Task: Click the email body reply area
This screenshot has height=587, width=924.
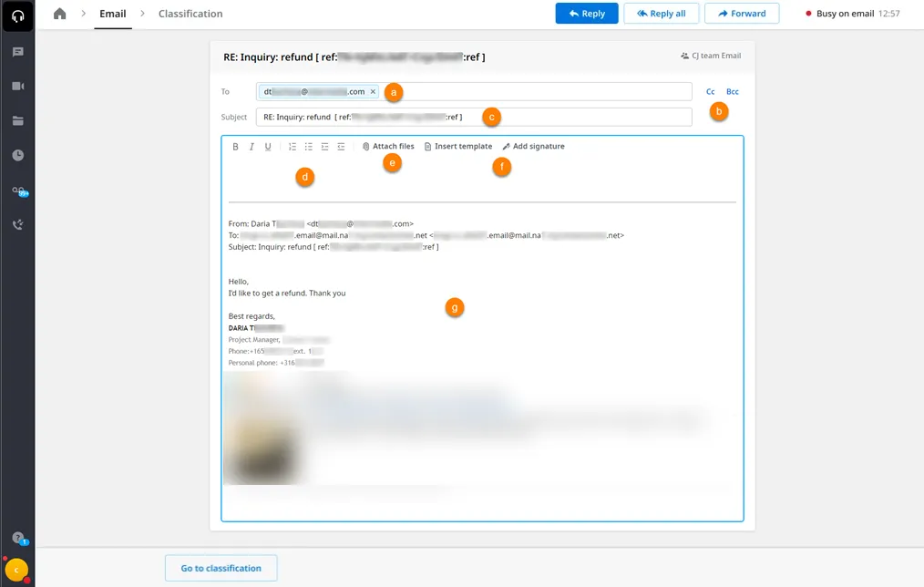Action: [482, 180]
